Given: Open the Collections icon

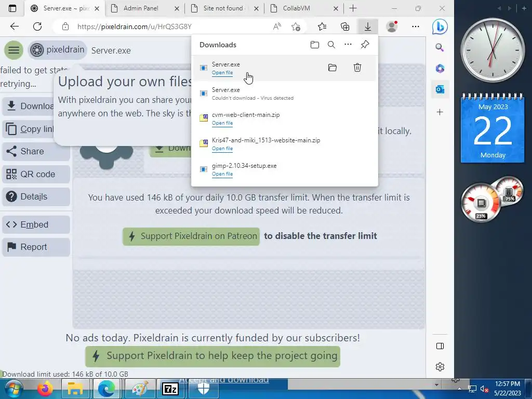Looking at the screenshot, I should pyautogui.click(x=345, y=26).
